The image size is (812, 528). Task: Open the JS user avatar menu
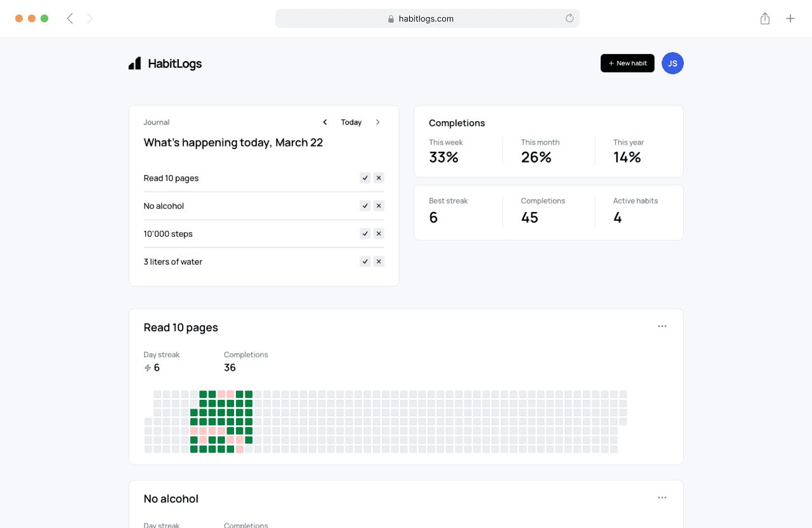672,63
